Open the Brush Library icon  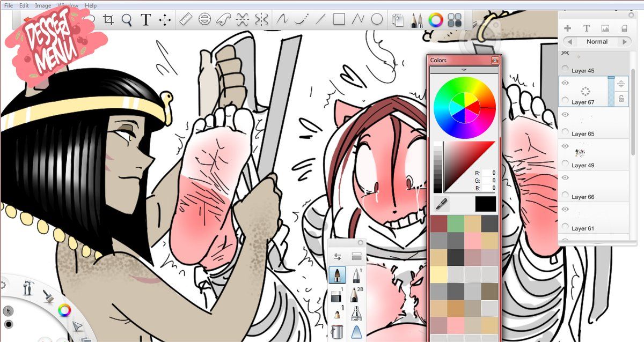(x=356, y=257)
